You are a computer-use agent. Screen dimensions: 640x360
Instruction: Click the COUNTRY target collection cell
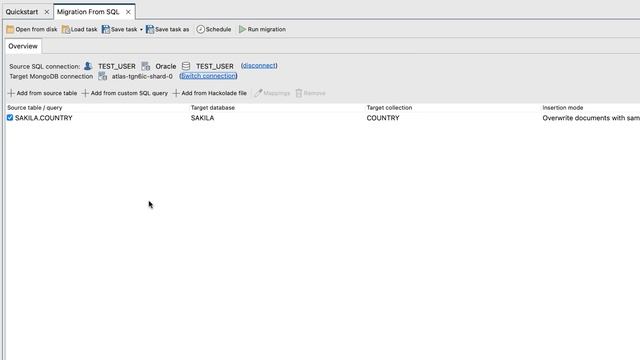coord(383,118)
